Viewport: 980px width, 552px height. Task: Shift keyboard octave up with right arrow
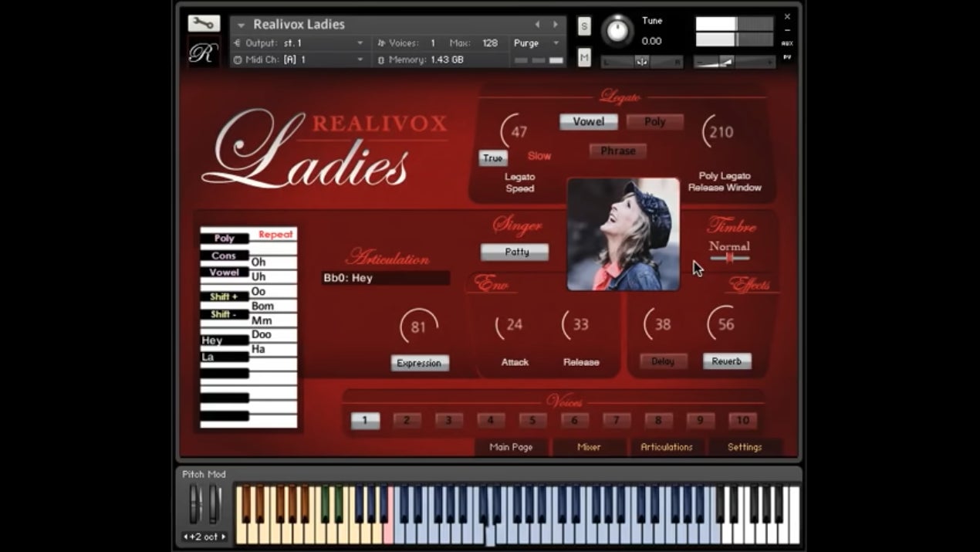(224, 537)
